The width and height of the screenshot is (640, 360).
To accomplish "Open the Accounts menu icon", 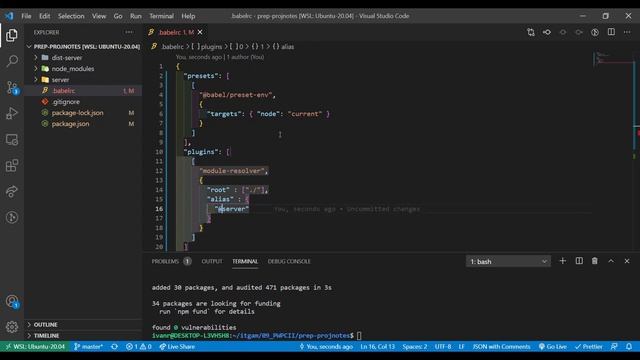I will 12,302.
